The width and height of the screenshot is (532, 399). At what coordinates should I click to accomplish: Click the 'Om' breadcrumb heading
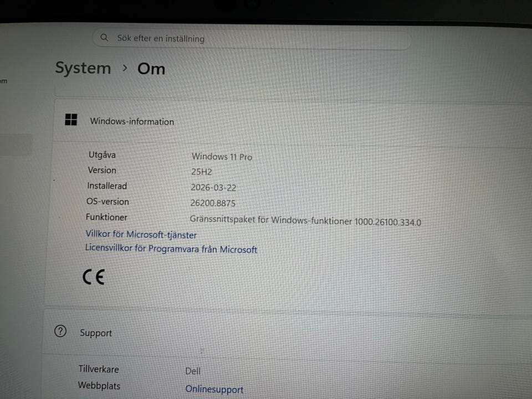coord(151,69)
